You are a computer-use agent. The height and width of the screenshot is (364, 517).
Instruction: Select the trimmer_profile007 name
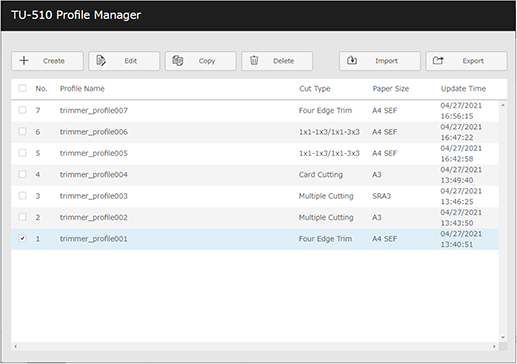pyautogui.click(x=94, y=110)
